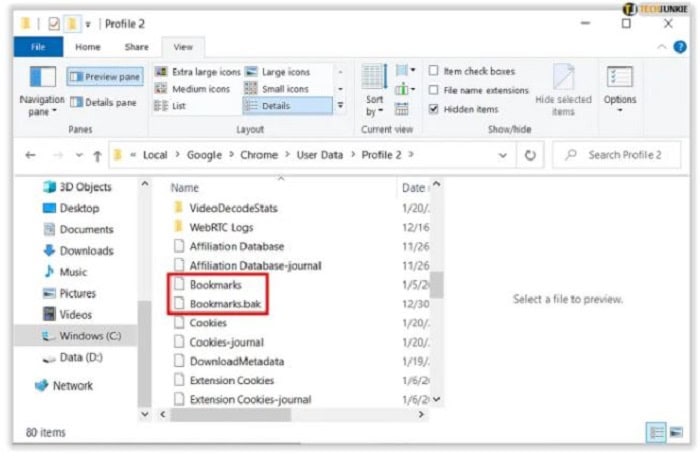Click the Search Profile 2 box

tap(617, 155)
